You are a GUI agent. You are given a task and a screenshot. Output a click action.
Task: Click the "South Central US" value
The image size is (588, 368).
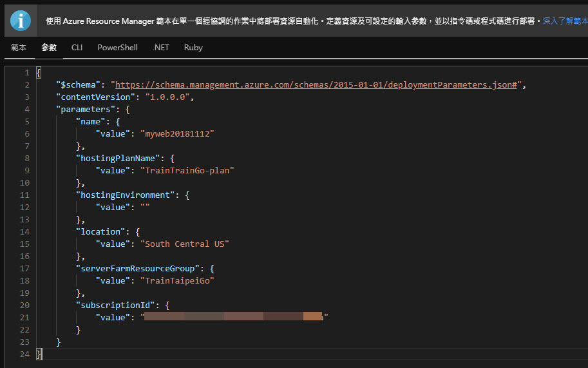coord(184,244)
